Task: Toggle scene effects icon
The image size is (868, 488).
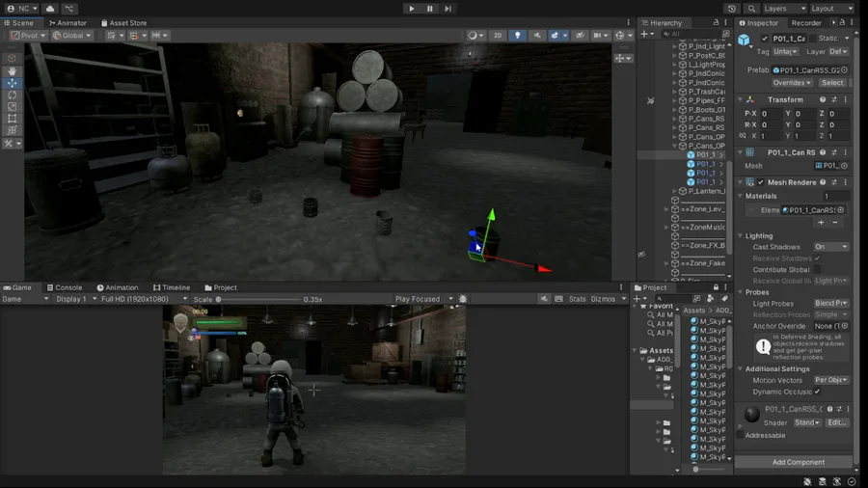Action: point(555,36)
